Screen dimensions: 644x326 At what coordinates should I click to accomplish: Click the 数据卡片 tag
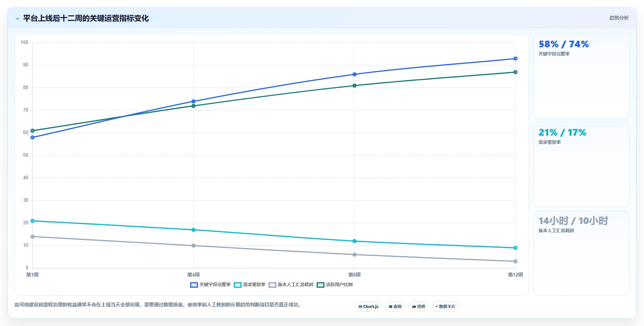pos(445,306)
